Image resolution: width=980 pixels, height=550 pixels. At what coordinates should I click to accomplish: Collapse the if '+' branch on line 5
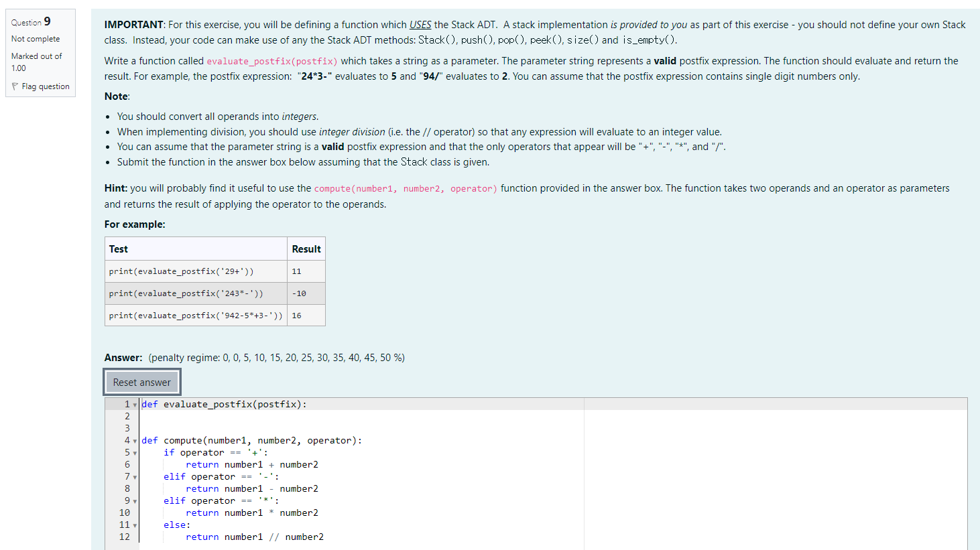135,452
